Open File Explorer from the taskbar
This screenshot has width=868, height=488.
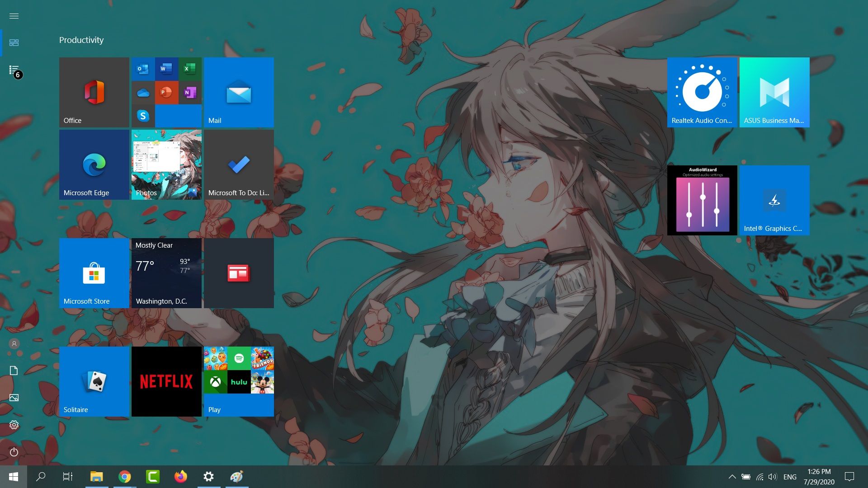tap(97, 477)
